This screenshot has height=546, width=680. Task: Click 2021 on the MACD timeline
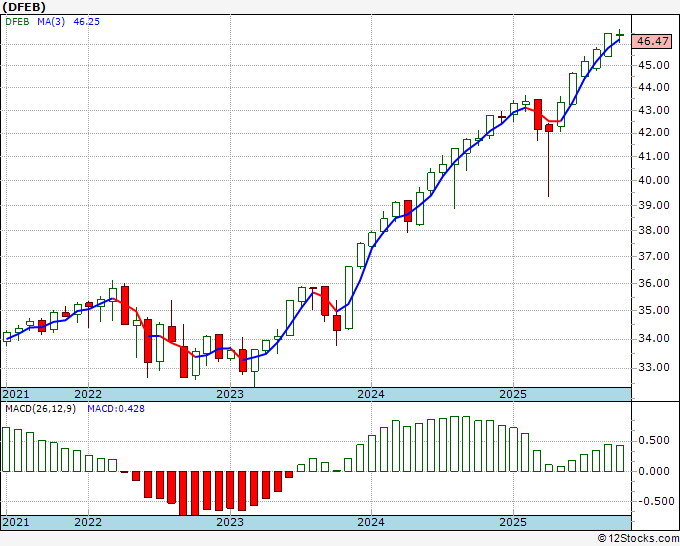[16, 522]
